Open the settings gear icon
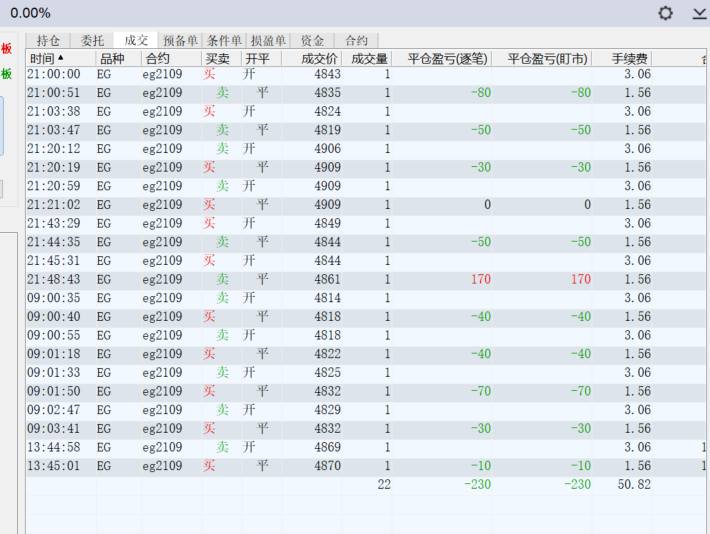The image size is (710, 534). point(665,13)
